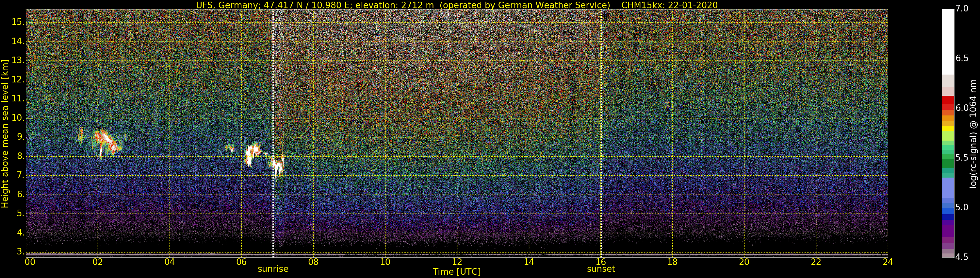Click the "12." height axis tick label

tap(18, 79)
